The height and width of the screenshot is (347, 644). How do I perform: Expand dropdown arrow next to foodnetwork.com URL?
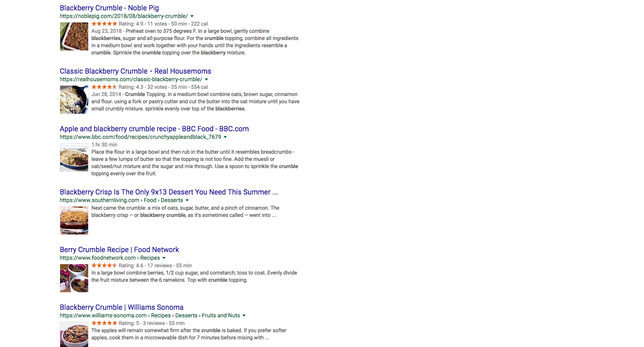pos(164,258)
